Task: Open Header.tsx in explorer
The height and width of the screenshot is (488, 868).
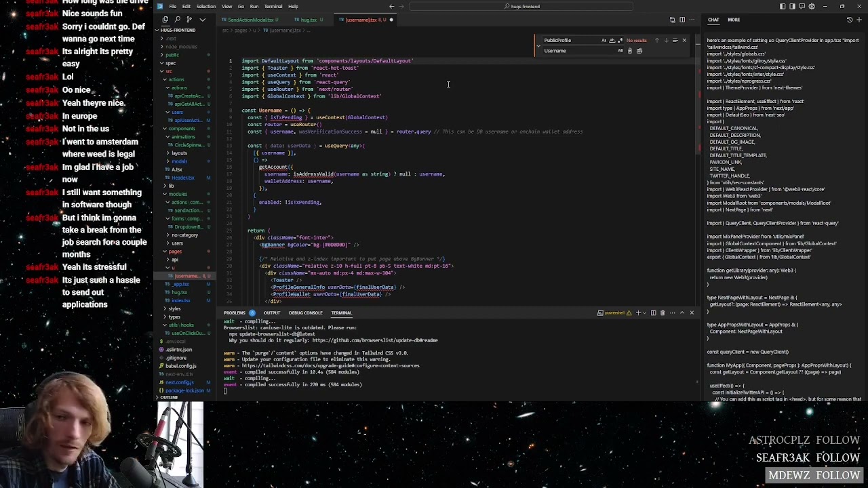Action: pos(183,178)
